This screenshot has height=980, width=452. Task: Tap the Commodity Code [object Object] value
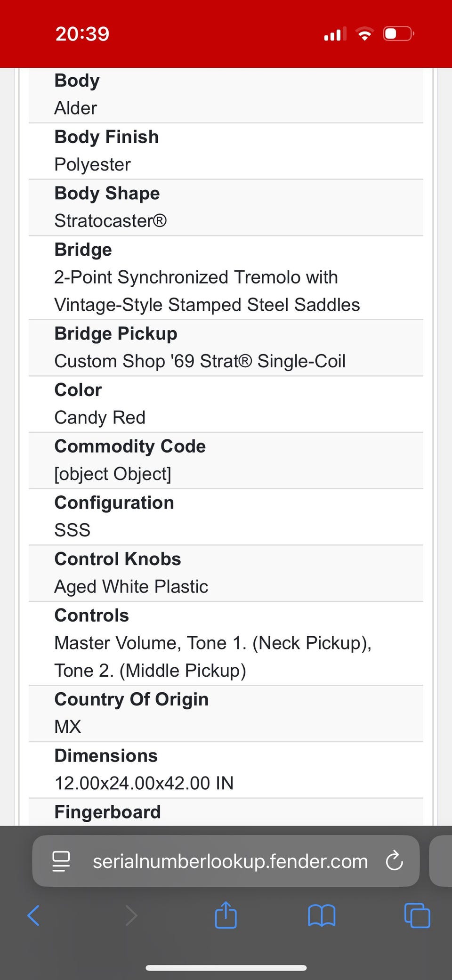pyautogui.click(x=113, y=474)
